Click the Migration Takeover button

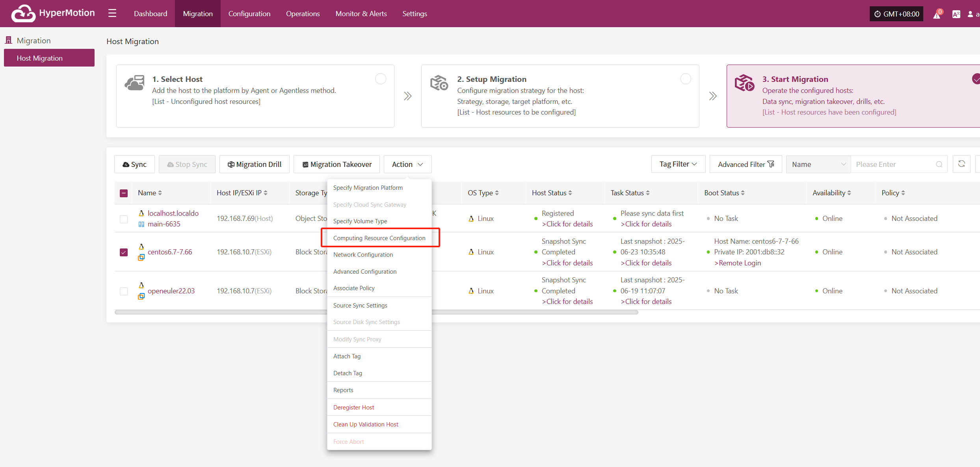click(337, 164)
